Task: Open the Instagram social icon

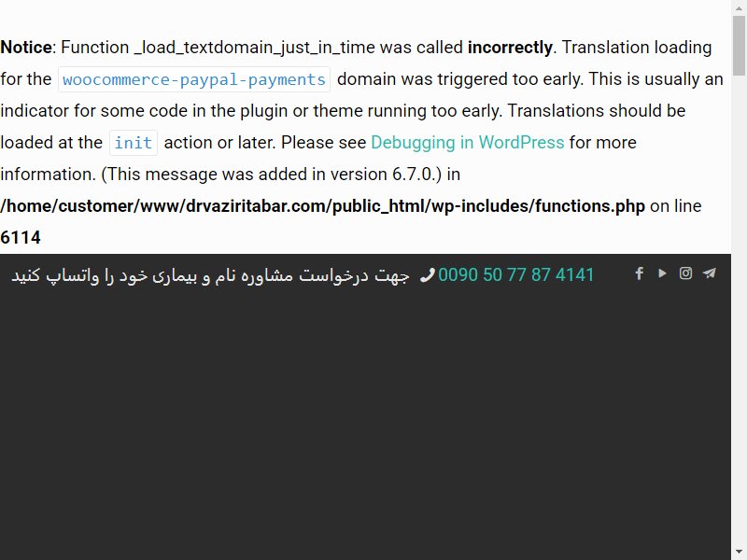Action: [x=685, y=273]
